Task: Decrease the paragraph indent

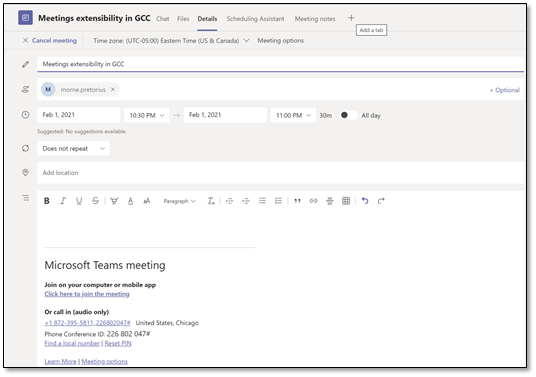Action: 229,201
